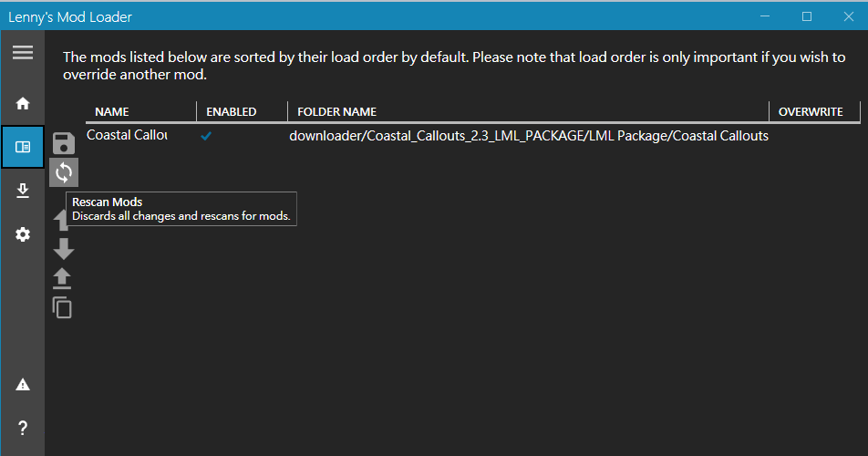Open the help question mark page
This screenshot has width=868, height=456.
click(23, 428)
